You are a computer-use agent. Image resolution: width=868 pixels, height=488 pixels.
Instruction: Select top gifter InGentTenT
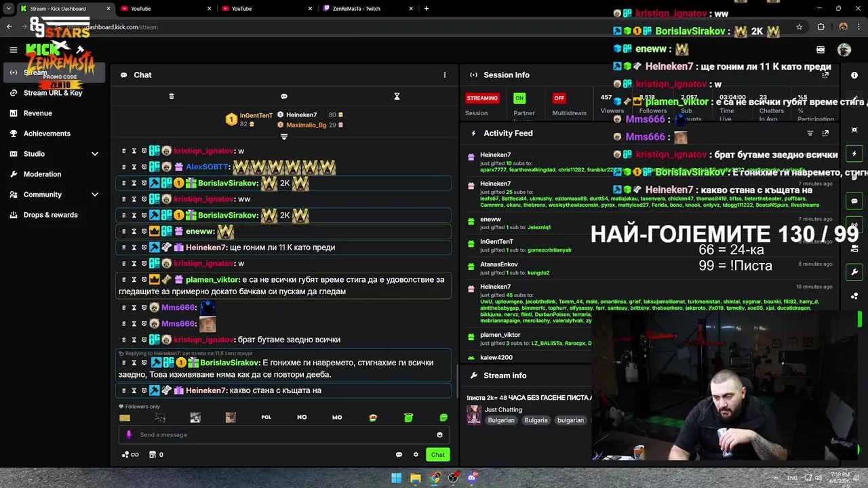256,116
